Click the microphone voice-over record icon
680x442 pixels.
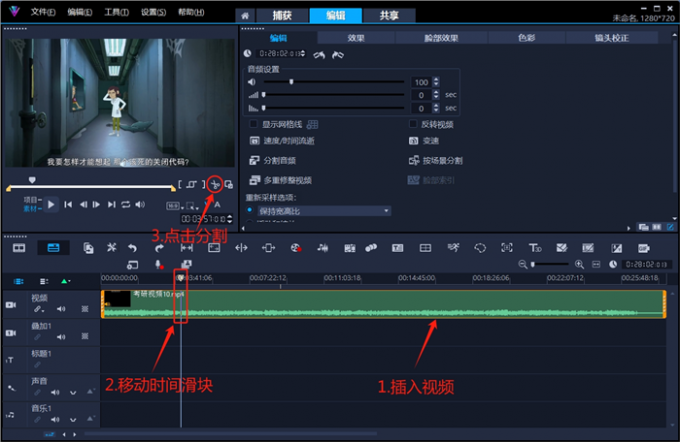pos(158,264)
